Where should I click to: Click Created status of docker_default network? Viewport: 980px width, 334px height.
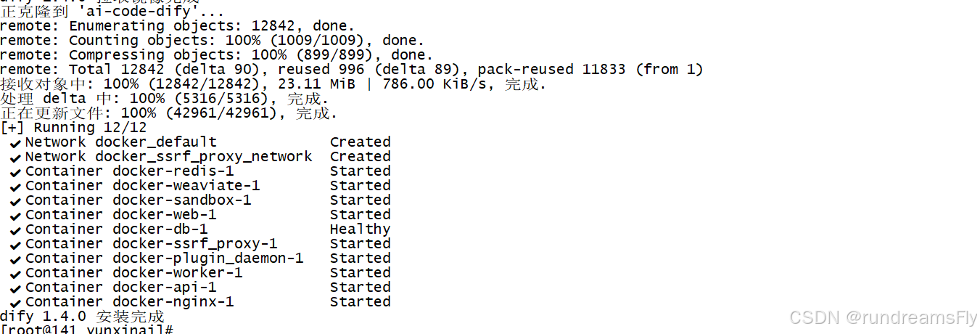pyautogui.click(x=361, y=142)
